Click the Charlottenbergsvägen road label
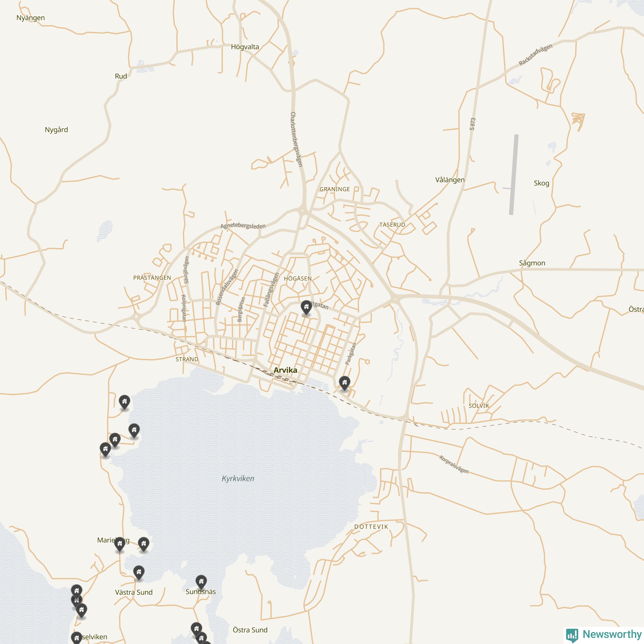This screenshot has width=644, height=644. [296, 139]
